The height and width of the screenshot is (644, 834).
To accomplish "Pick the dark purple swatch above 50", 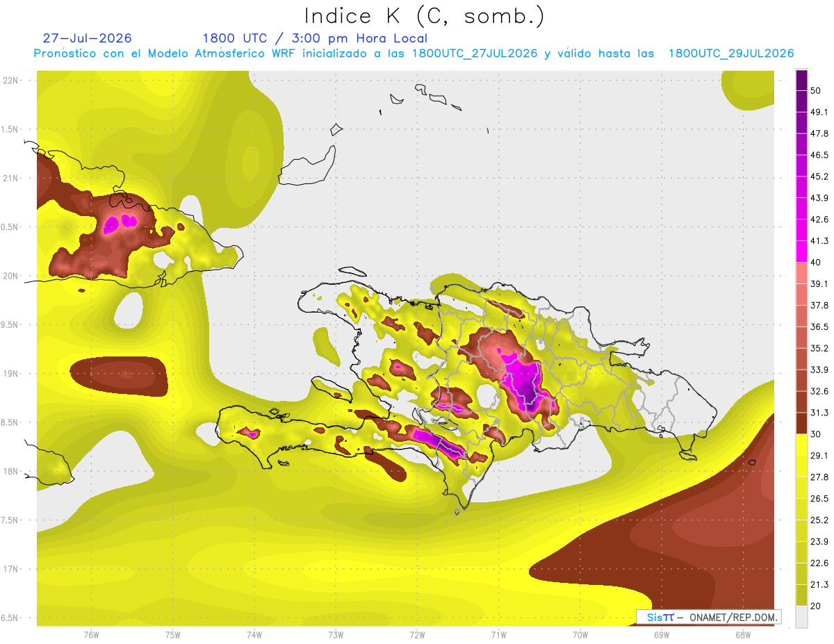I will coord(802,80).
